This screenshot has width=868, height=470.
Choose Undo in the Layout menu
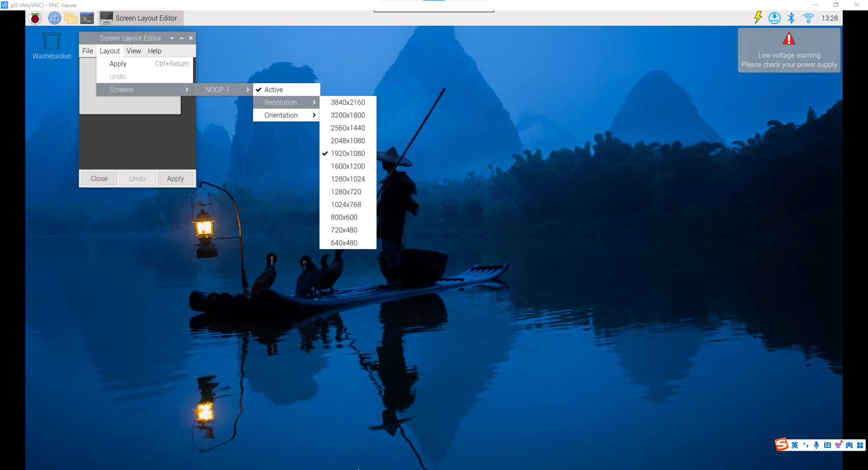145,76
